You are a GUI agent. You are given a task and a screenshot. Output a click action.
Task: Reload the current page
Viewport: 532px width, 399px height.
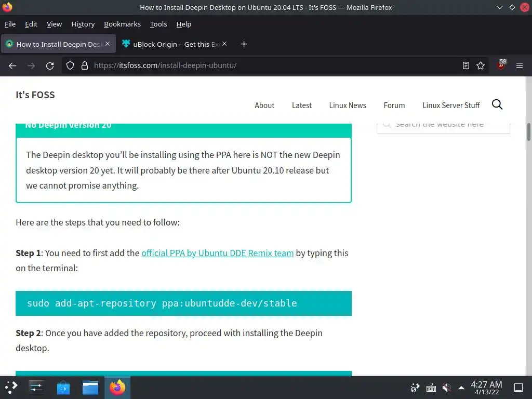50,65
